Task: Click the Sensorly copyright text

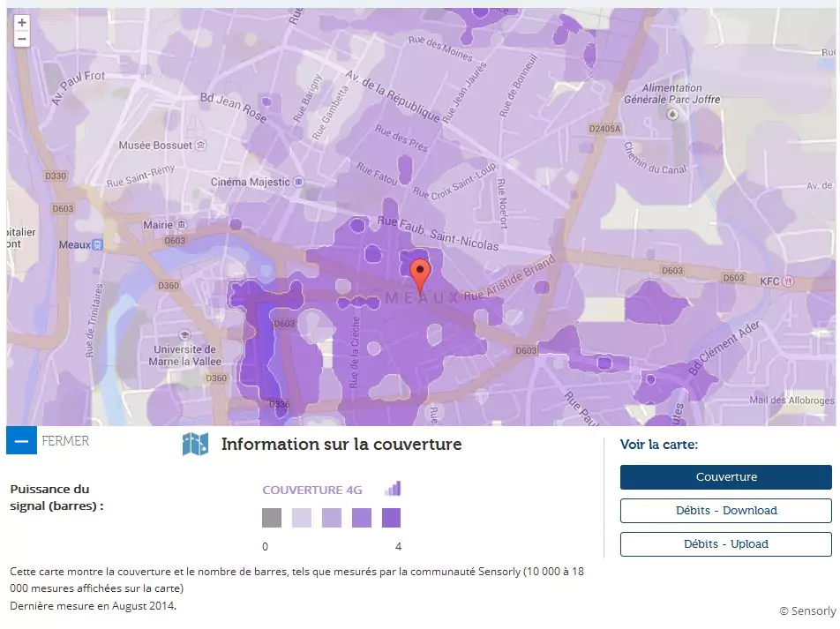Action: tap(806, 611)
